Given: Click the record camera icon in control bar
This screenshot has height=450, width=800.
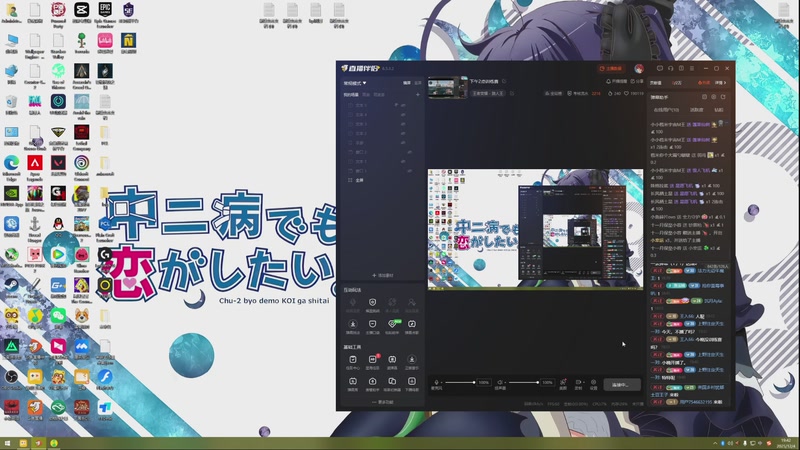Looking at the screenshot, I should [x=578, y=382].
